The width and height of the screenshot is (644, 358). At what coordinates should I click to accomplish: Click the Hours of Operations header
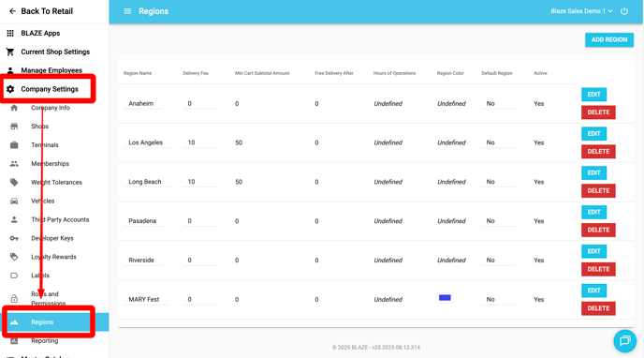coord(394,73)
